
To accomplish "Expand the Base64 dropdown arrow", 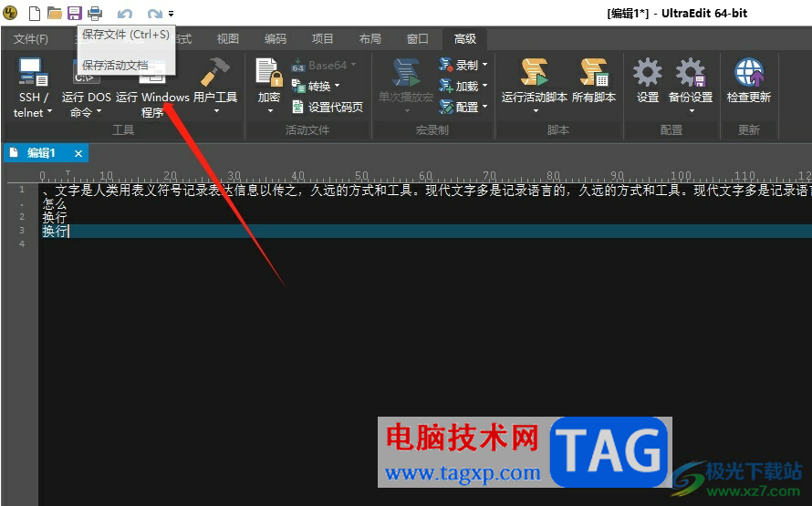I will click(354, 65).
